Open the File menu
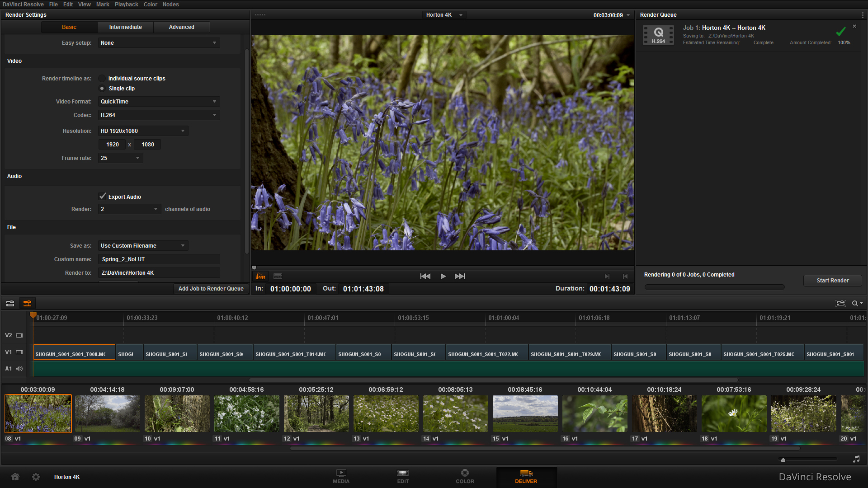Viewport: 868px width, 488px height. tap(53, 5)
